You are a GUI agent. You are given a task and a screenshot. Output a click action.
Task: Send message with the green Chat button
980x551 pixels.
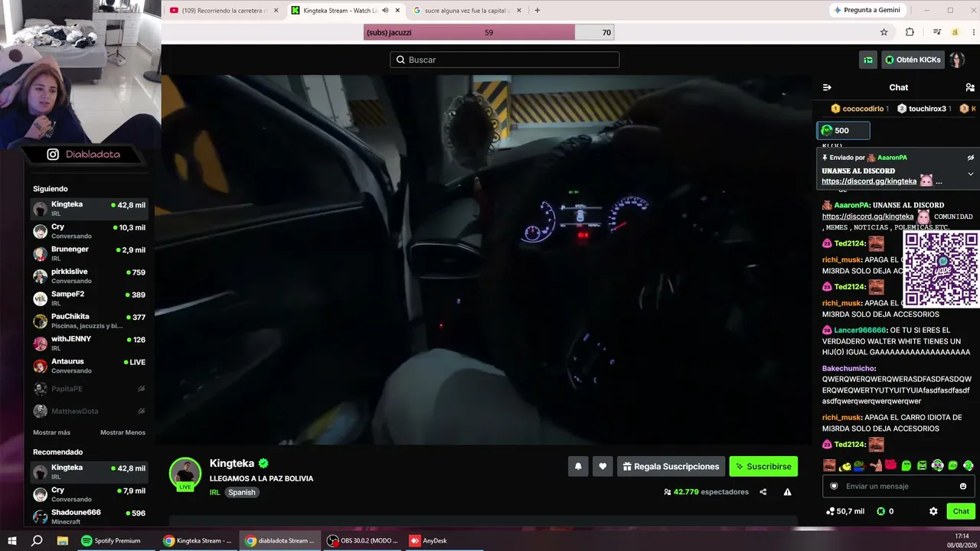[x=961, y=511]
